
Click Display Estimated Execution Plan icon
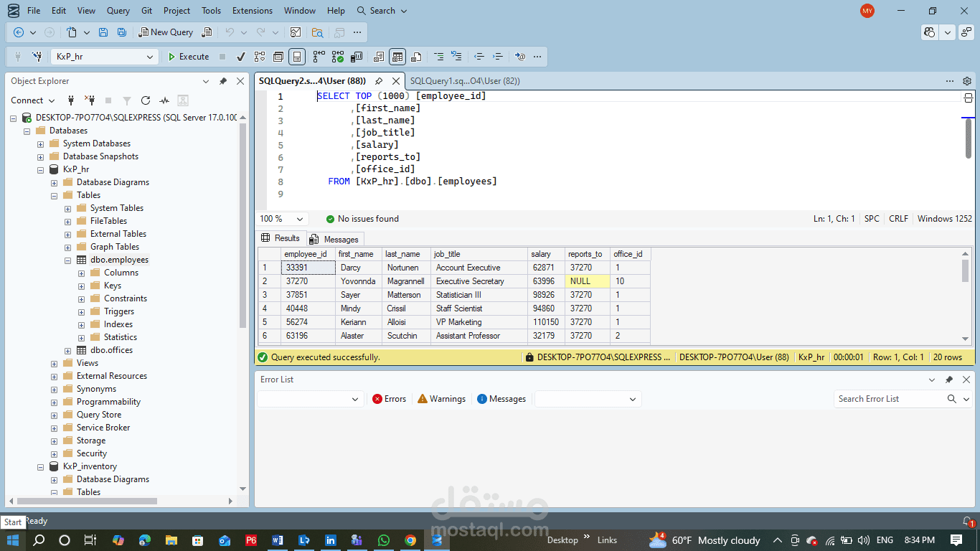pyautogui.click(x=260, y=57)
